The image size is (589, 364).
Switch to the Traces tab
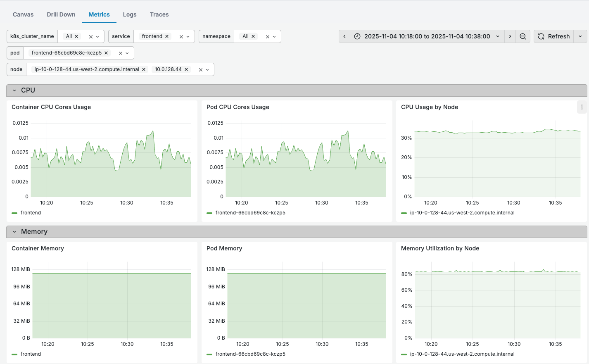click(159, 14)
